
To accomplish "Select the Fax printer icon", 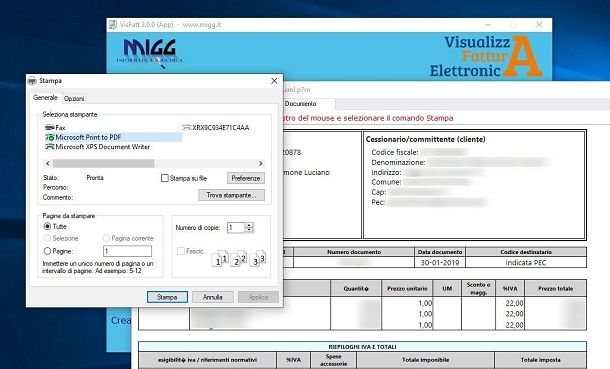I will coord(49,128).
